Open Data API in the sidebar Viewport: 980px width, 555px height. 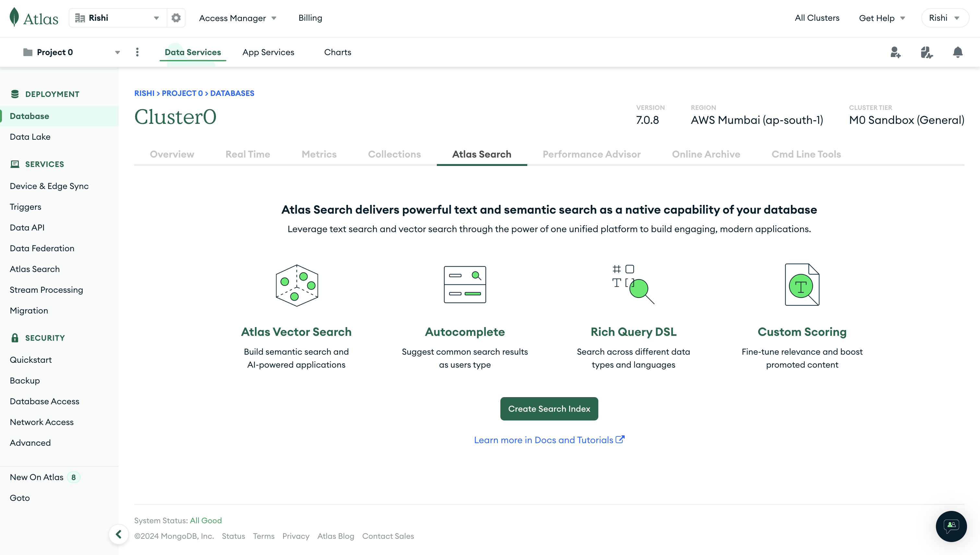click(27, 228)
